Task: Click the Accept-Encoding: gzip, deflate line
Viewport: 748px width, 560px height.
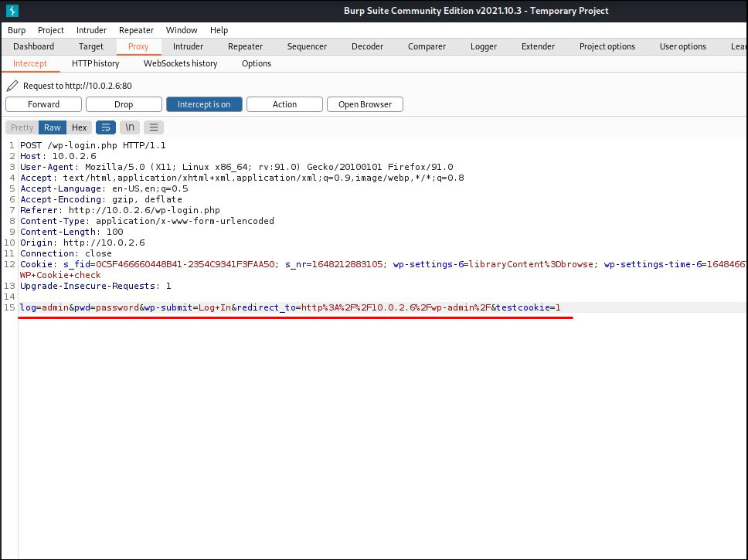Action: click(x=101, y=199)
